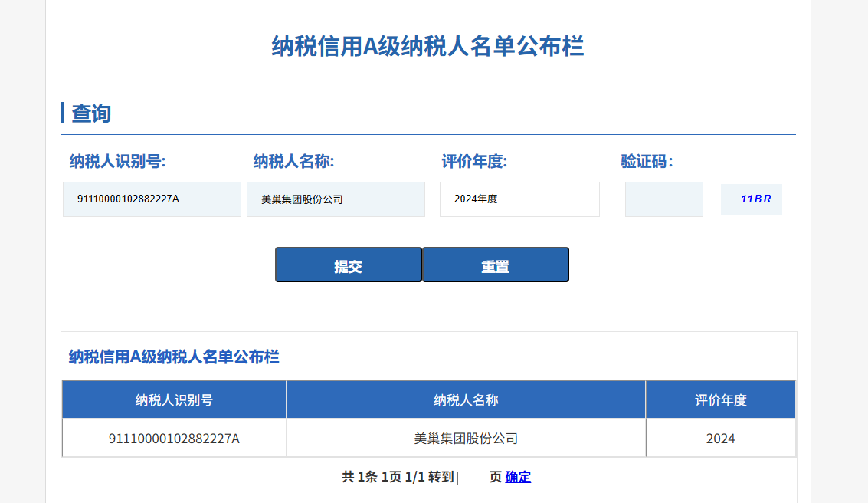Select the result cell showing 2024
This screenshot has height=503, width=868.
720,439
